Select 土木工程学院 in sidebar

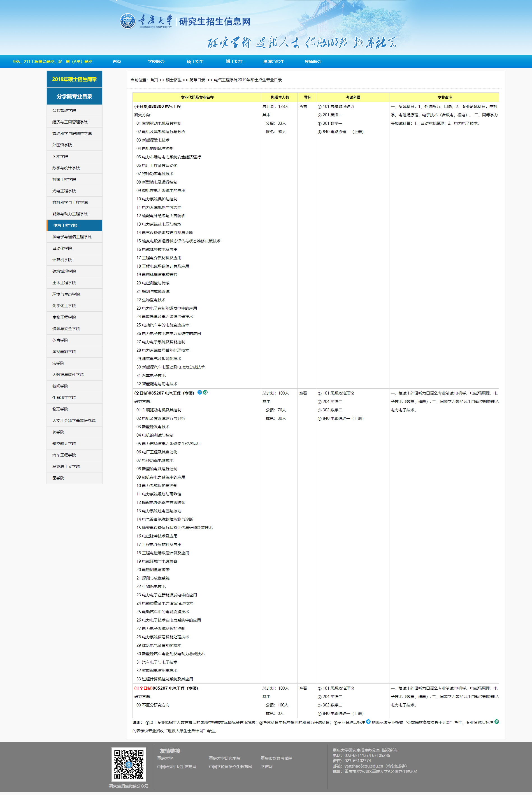[74, 283]
